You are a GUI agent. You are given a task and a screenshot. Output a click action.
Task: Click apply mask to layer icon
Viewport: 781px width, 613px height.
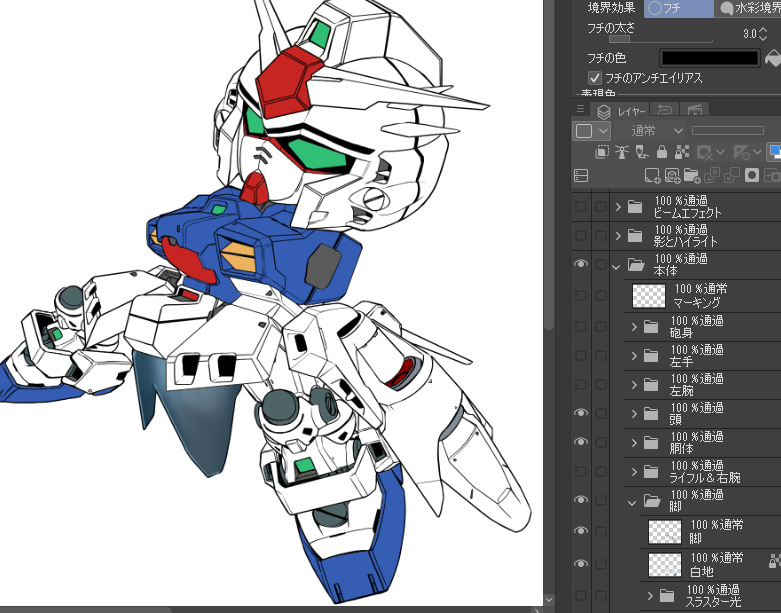click(773, 175)
